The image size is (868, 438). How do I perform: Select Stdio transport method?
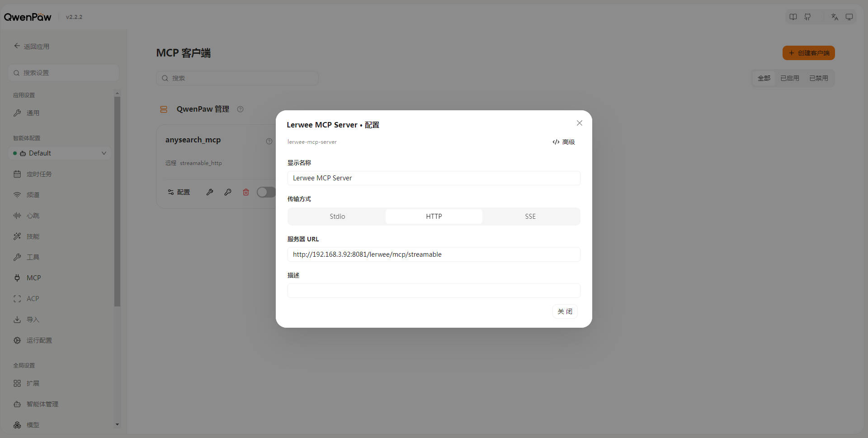[x=337, y=217]
